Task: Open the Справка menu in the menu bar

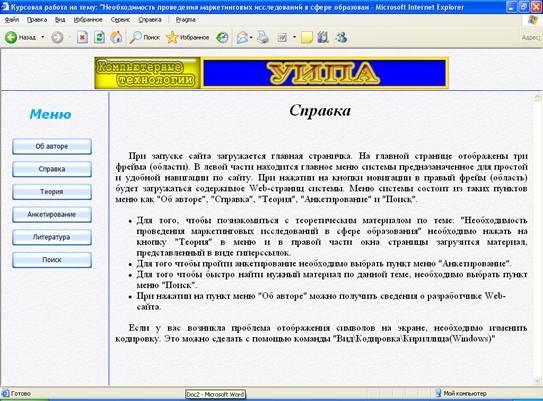Action: click(x=150, y=20)
